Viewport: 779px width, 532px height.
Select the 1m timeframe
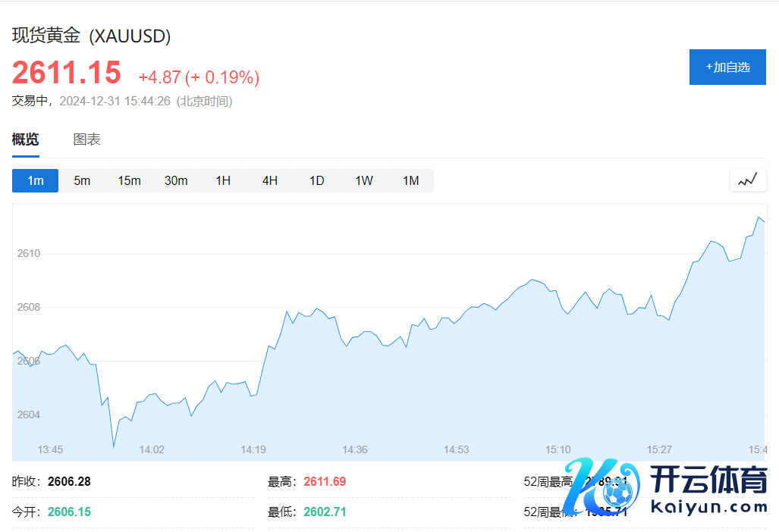35,180
